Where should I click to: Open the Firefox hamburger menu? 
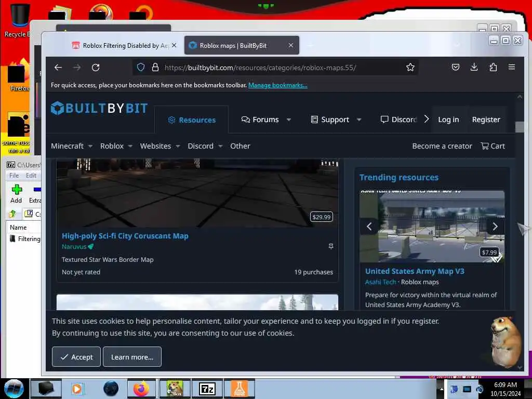pos(512,67)
